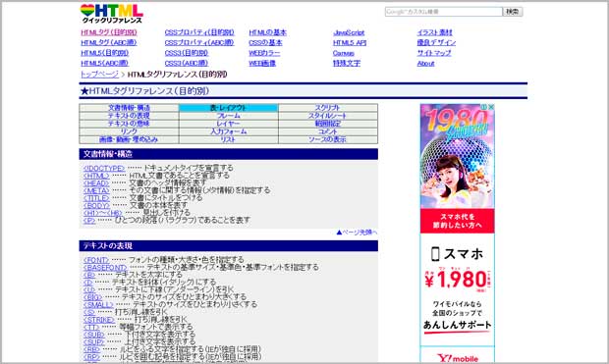
Task: Jump to コメント in the category table
Action: 327,131
